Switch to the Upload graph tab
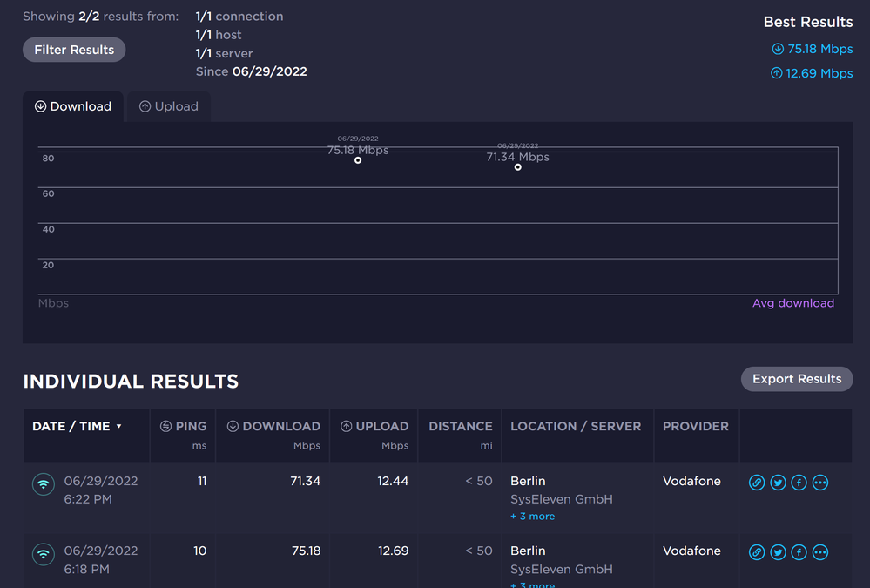The height and width of the screenshot is (588, 870). click(169, 106)
